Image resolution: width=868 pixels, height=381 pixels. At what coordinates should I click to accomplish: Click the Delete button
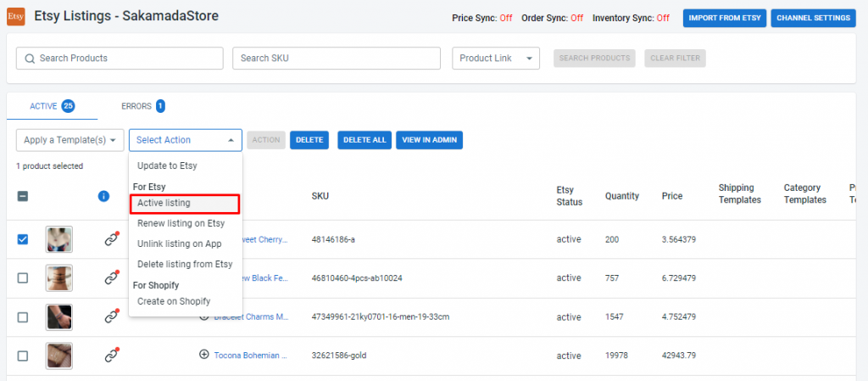309,140
